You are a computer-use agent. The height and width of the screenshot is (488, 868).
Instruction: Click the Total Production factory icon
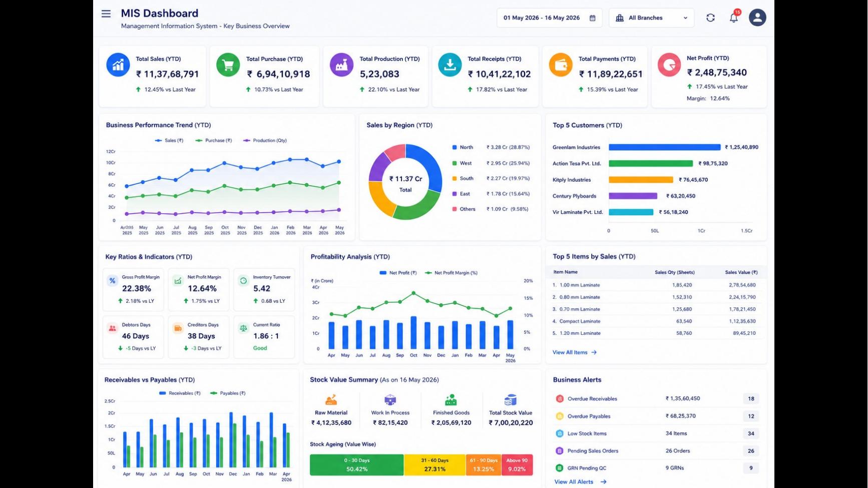click(x=341, y=65)
